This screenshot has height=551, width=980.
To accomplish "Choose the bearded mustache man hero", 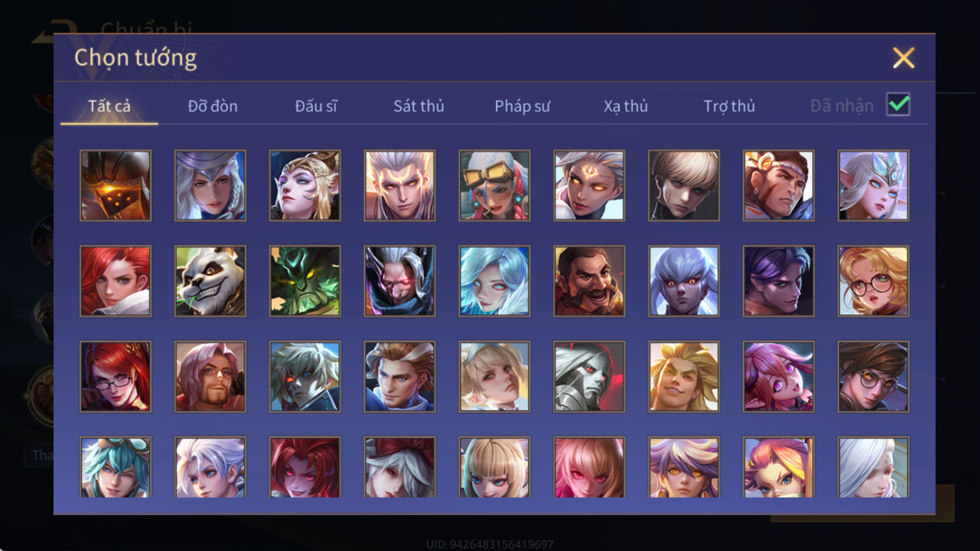I will (x=589, y=281).
